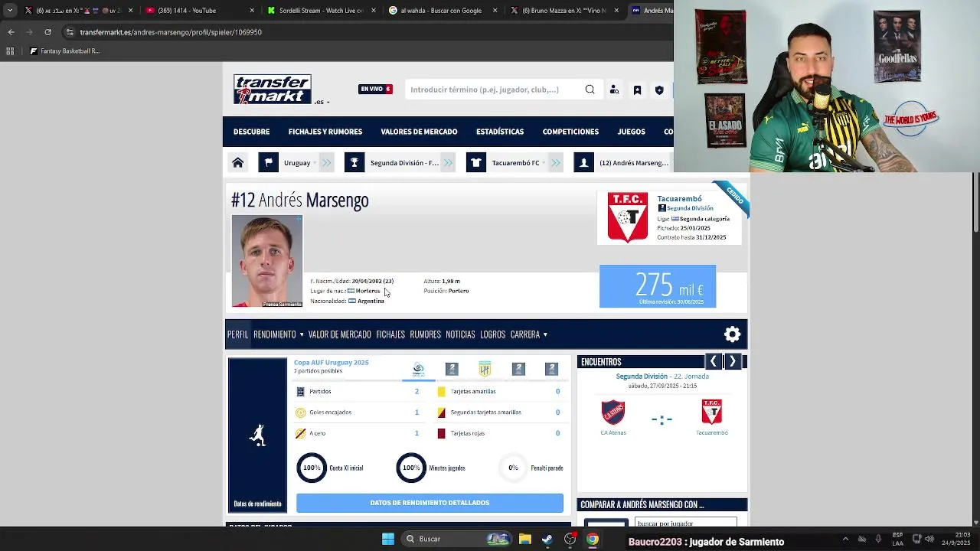Open File Explorer from the taskbar
The height and width of the screenshot is (551, 980).
pos(525,539)
